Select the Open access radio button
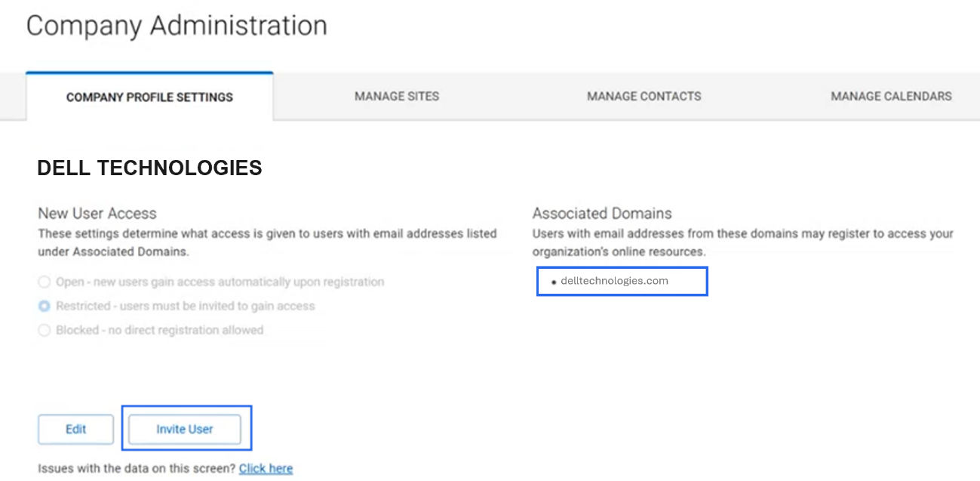The width and height of the screenshot is (980, 481). click(x=45, y=282)
